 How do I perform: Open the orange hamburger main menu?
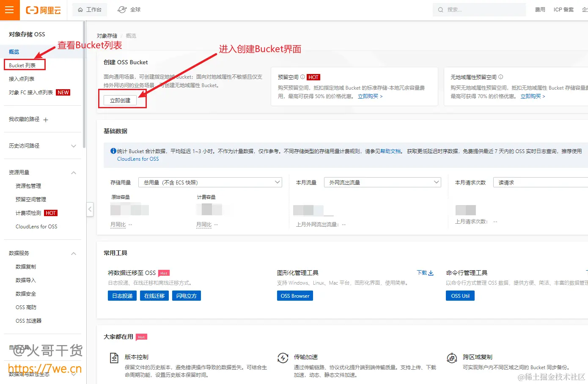[9, 10]
